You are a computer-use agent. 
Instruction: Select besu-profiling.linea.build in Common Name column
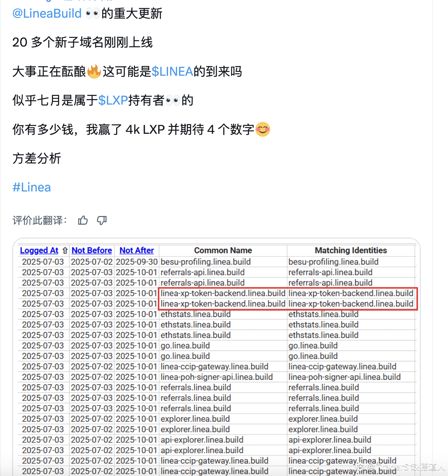206,262
